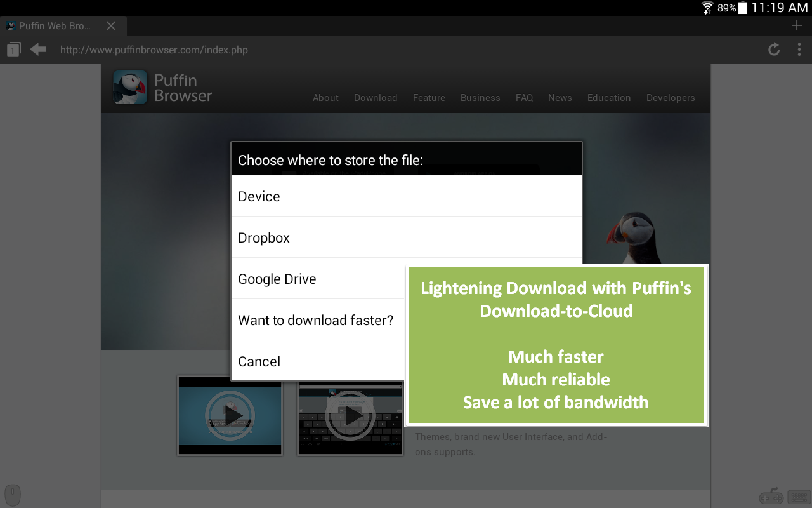
Task: Open the tab switcher icon showing 1
Action: click(x=13, y=50)
